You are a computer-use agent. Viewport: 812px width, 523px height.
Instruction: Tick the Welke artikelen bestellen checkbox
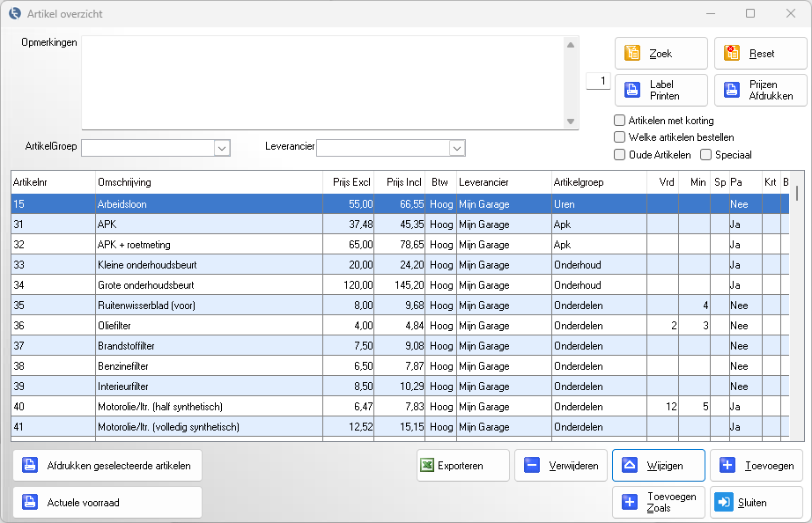(x=620, y=137)
